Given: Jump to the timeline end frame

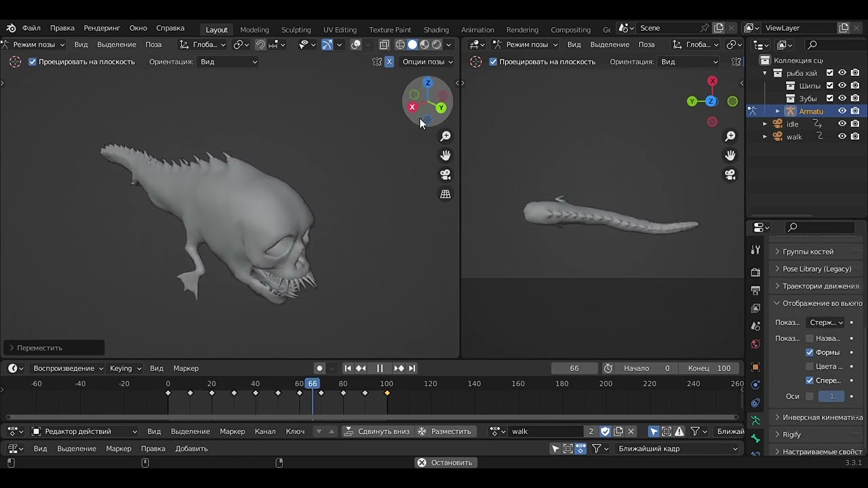Looking at the screenshot, I should point(412,368).
